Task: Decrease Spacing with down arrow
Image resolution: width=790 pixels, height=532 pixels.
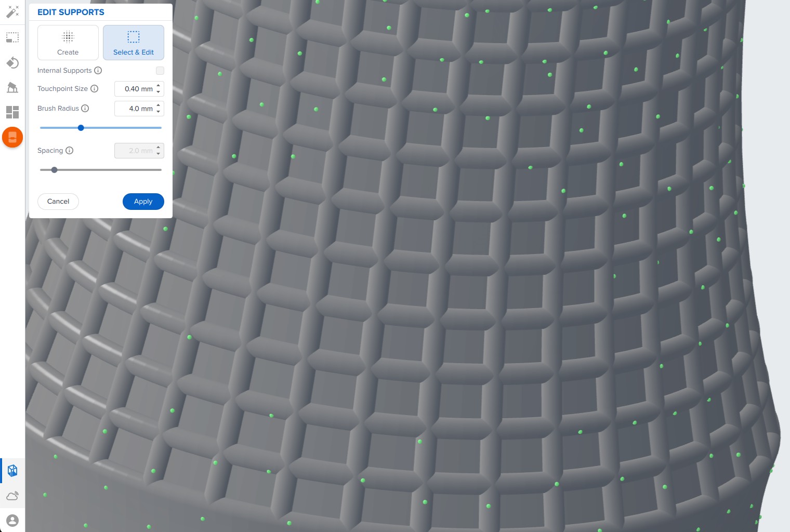Action: (x=159, y=154)
